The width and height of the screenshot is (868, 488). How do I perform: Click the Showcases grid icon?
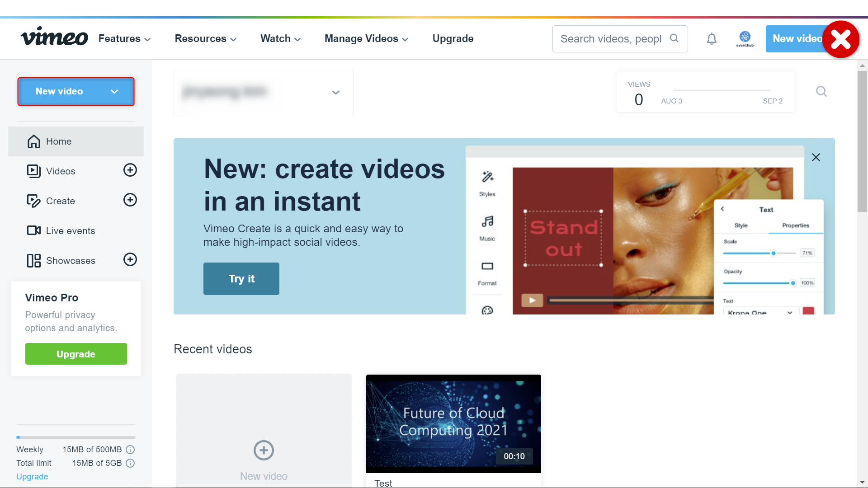pyautogui.click(x=34, y=261)
